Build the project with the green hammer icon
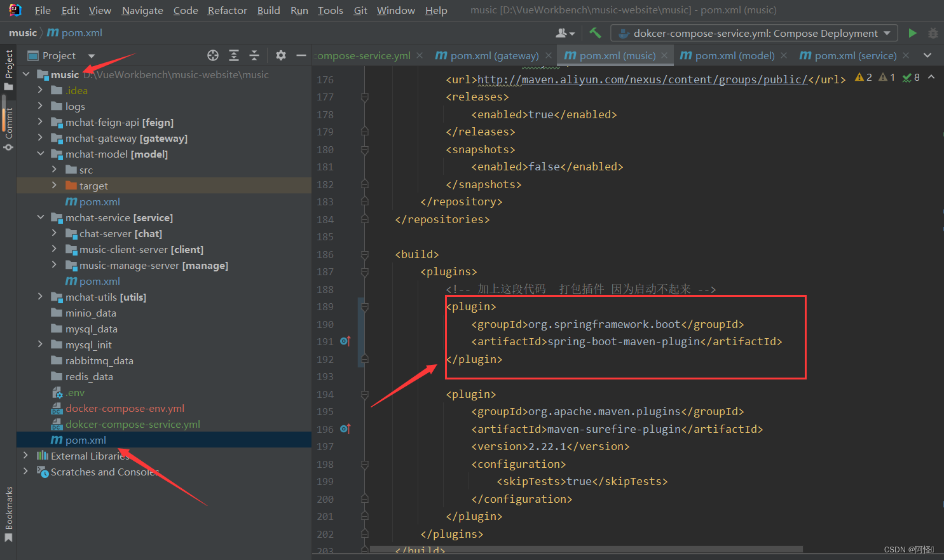The width and height of the screenshot is (944, 560). 595,32
